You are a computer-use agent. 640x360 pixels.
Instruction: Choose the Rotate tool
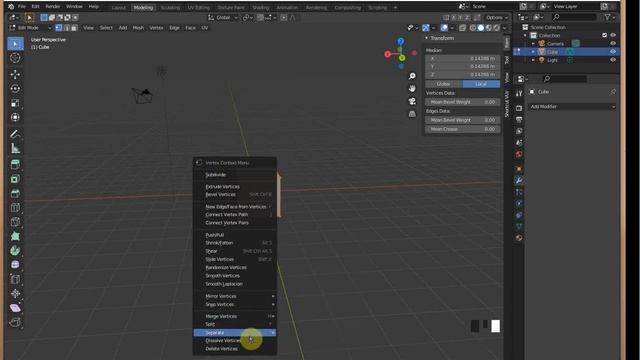point(16,89)
